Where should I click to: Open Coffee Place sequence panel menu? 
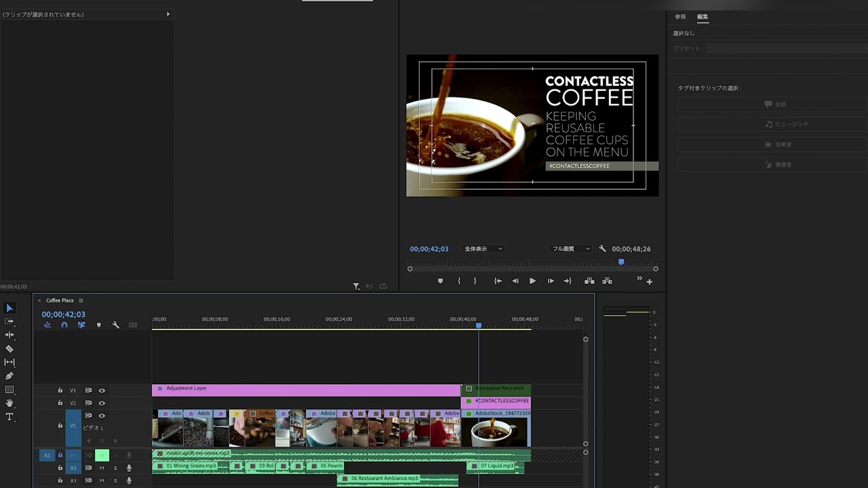point(81,301)
